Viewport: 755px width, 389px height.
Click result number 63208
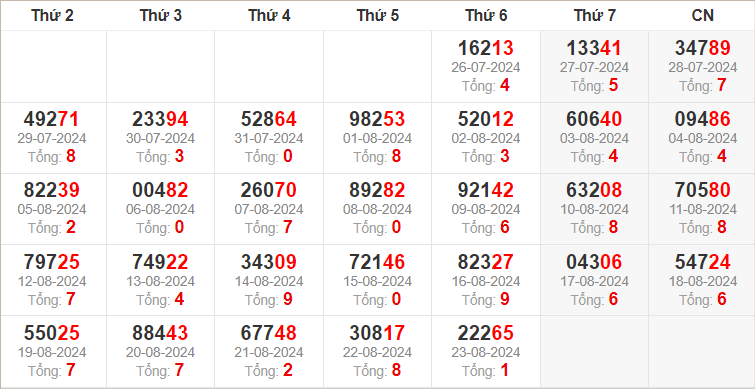[x=594, y=191]
